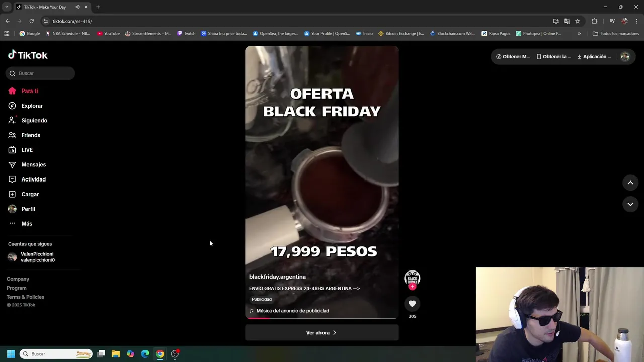
Task: Open a new browser tab
Action: click(98, 7)
